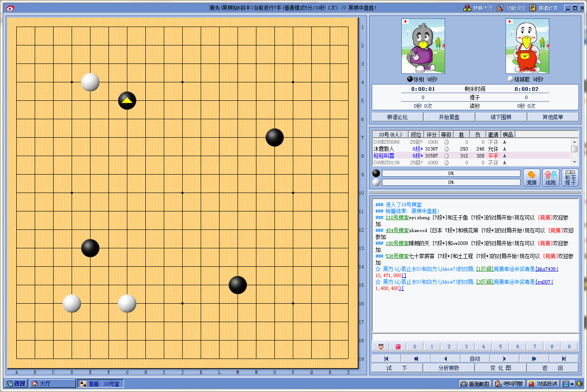Open the 其他菜单 other menu
The height and width of the screenshot is (392, 587).
[x=553, y=117]
